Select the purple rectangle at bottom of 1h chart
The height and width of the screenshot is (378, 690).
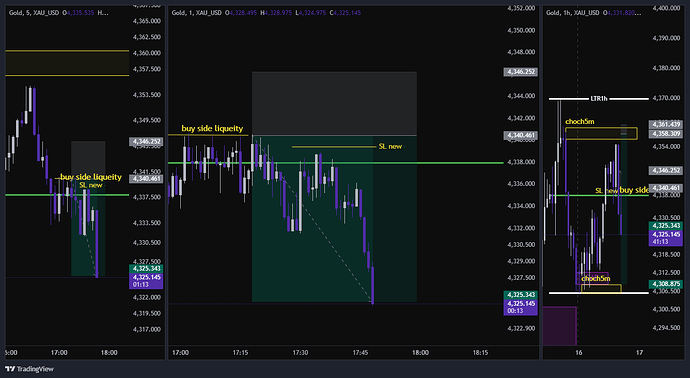click(560, 326)
